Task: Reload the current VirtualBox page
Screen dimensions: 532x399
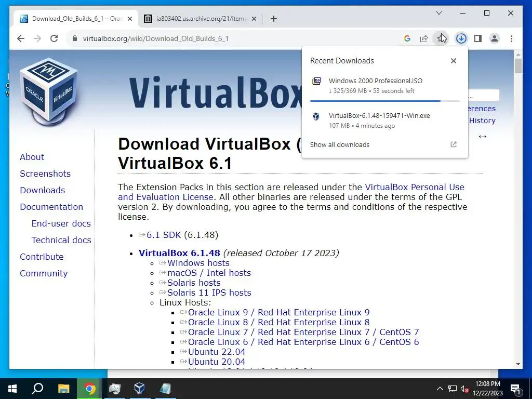Action: coord(54,38)
